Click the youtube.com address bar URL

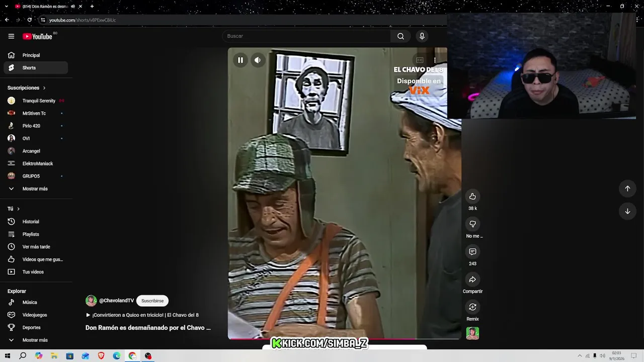pos(83,20)
